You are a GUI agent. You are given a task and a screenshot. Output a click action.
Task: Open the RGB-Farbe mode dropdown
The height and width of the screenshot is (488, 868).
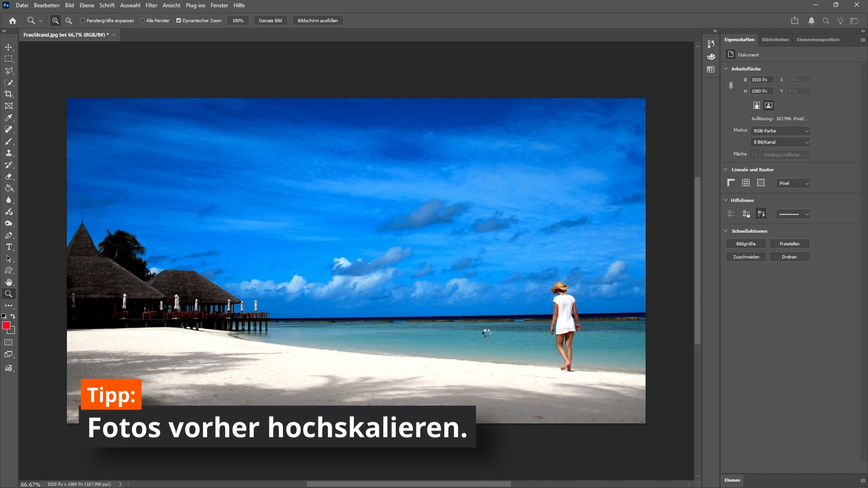(780, 131)
